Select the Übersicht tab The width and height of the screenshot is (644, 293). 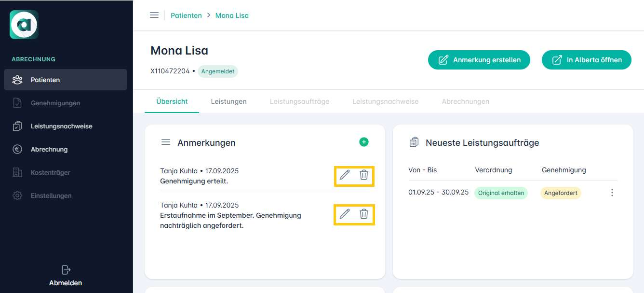[x=172, y=101]
